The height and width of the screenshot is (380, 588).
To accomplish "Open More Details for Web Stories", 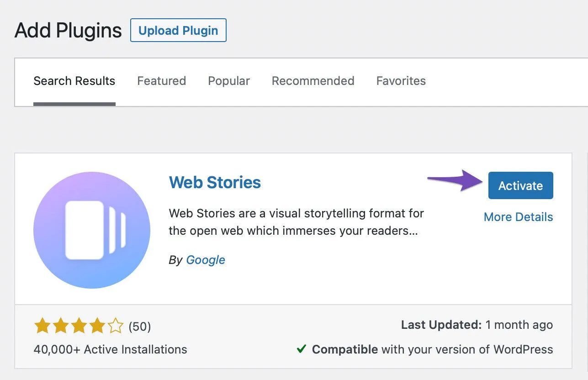I will click(x=518, y=217).
